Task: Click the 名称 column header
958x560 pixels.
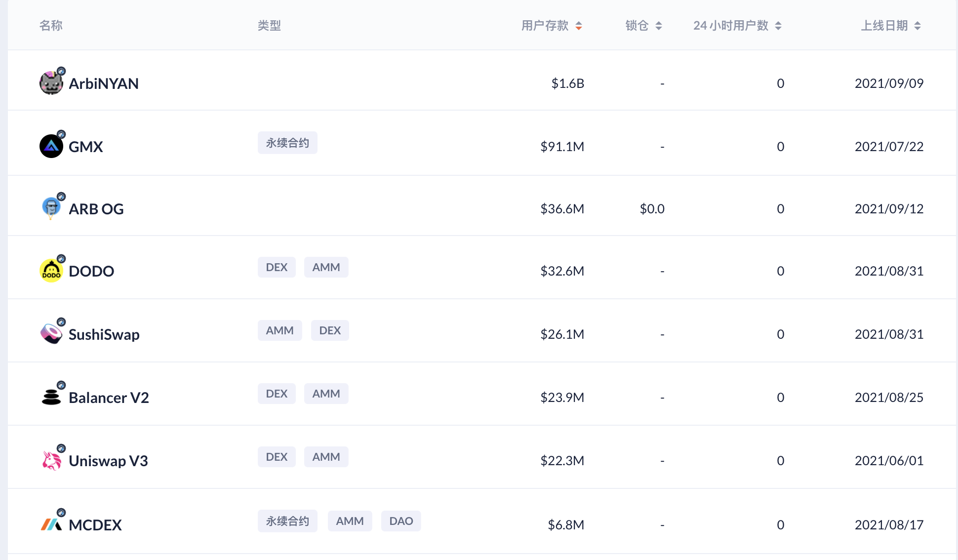Action: 51,26
